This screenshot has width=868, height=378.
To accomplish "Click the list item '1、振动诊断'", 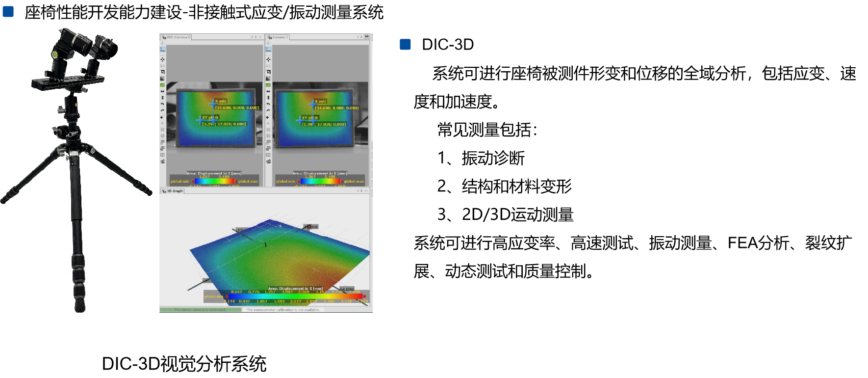I will click(481, 158).
